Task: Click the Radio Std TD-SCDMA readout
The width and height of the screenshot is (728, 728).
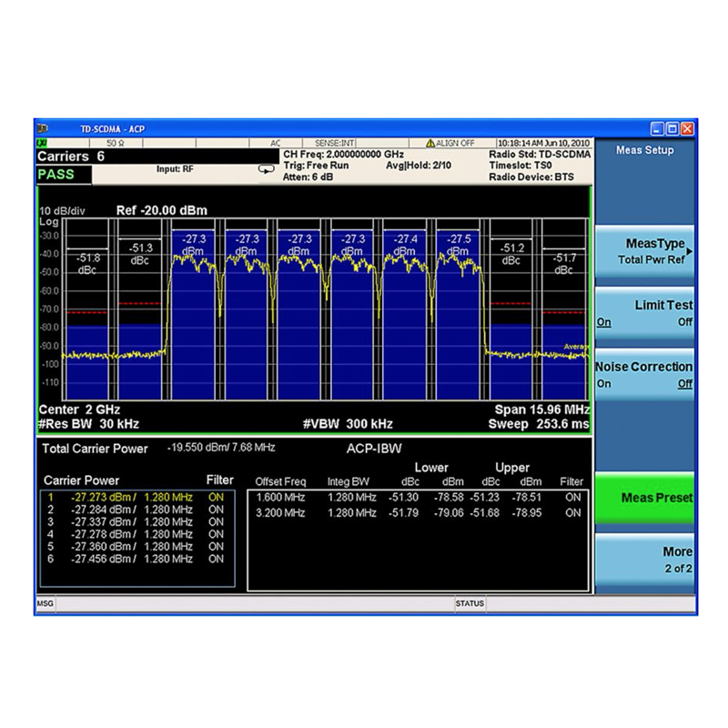Action: 540,154
